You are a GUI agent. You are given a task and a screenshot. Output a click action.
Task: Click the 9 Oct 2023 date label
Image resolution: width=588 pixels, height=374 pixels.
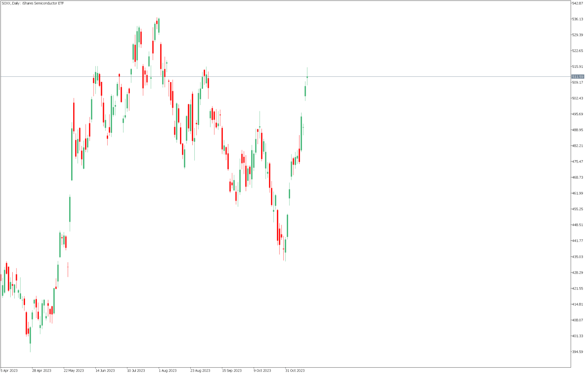coord(262,371)
